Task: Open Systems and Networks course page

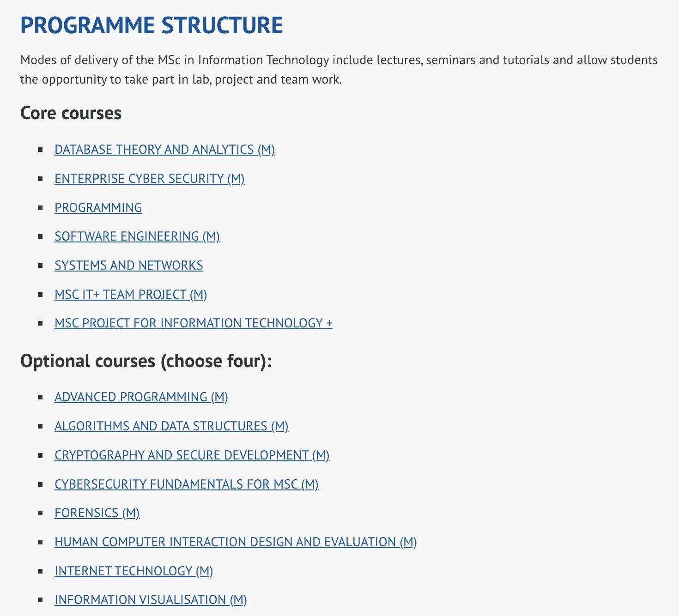Action: pyautogui.click(x=128, y=266)
